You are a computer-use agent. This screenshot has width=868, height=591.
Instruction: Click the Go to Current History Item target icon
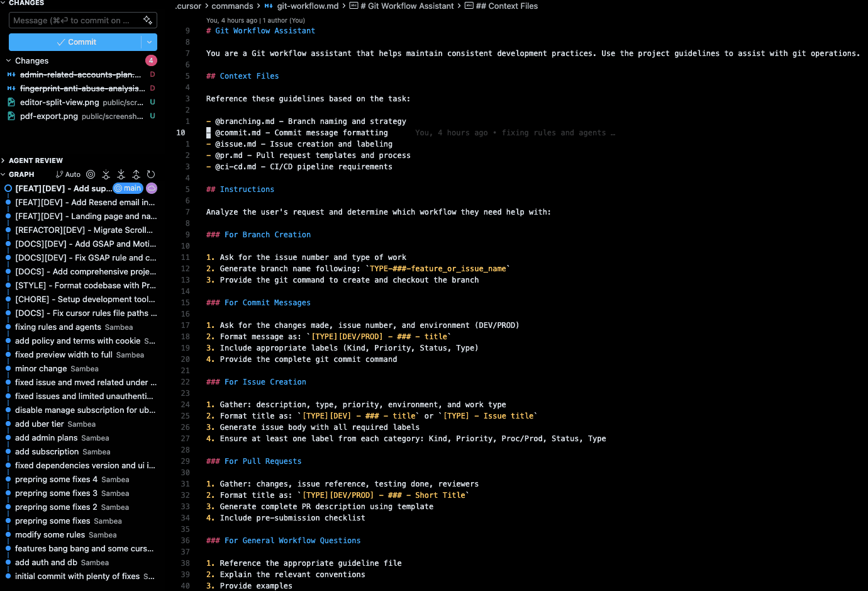[x=91, y=174]
